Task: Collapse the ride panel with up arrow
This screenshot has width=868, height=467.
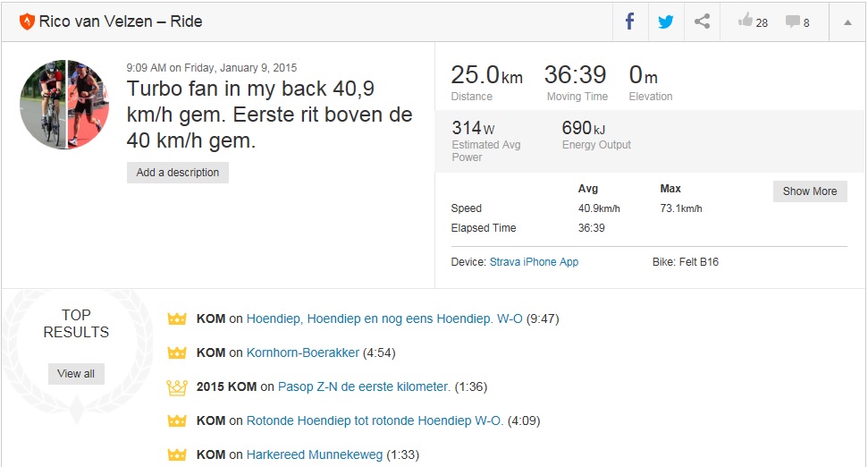Action: pos(847,22)
